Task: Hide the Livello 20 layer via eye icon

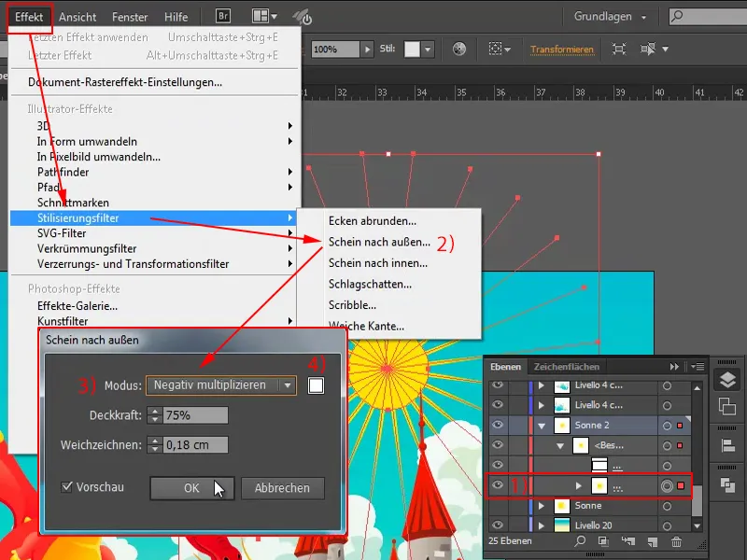Action: pos(498,525)
